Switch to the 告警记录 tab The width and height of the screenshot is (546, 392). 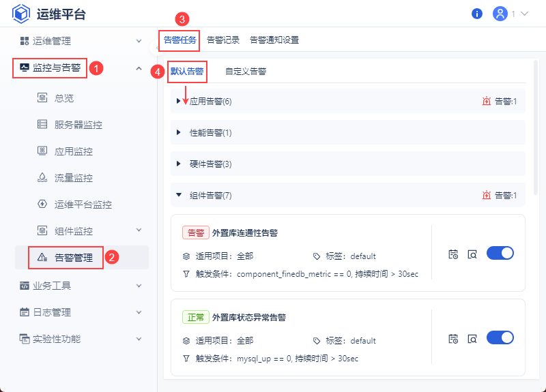(x=223, y=40)
